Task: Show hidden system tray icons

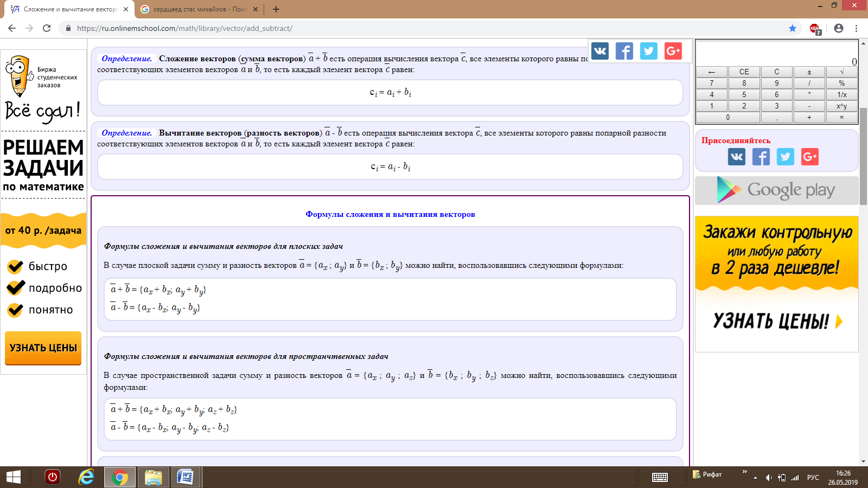Action: (755, 478)
